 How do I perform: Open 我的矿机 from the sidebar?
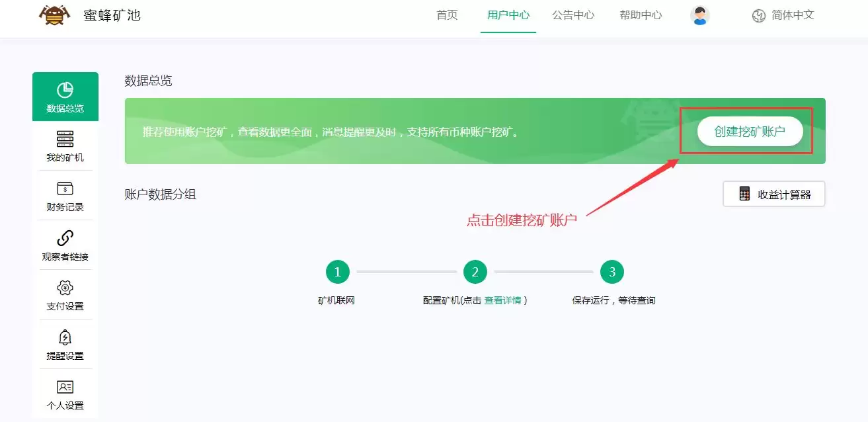tap(65, 146)
